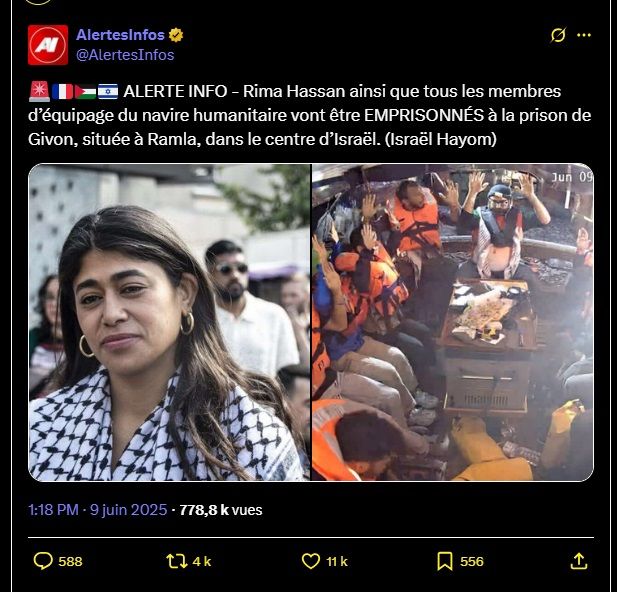
Task: Open the Rima Hassan portrait photo
Action: point(169,322)
